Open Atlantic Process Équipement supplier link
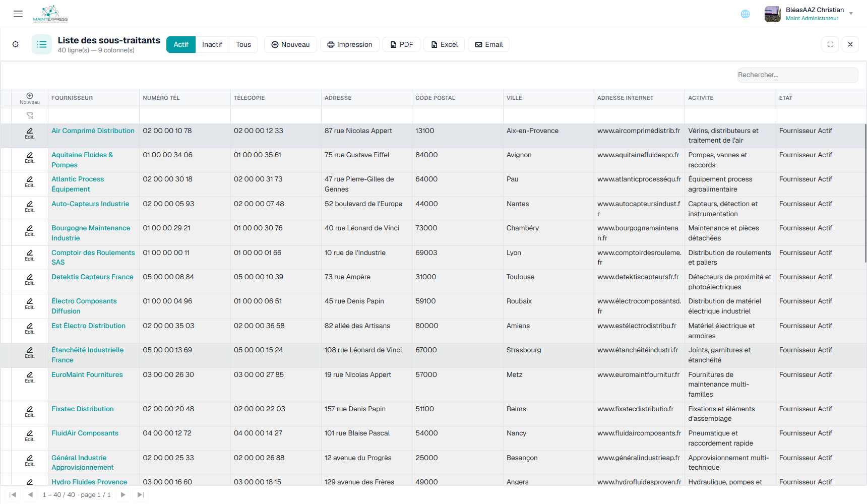867x504 pixels. [x=78, y=184]
